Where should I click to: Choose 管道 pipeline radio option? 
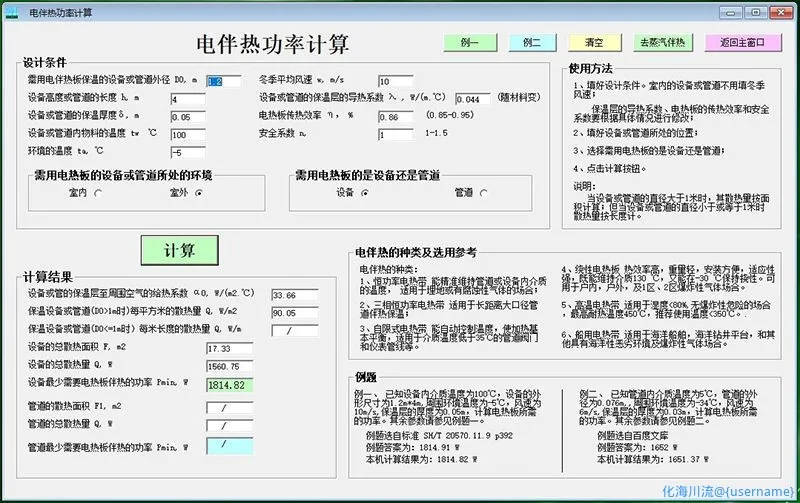(x=484, y=193)
